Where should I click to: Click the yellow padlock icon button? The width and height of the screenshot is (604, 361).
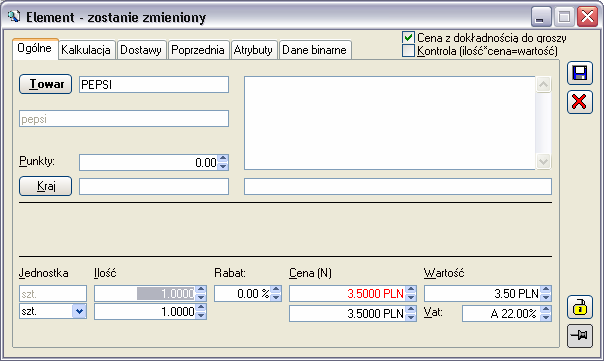pos(579,307)
